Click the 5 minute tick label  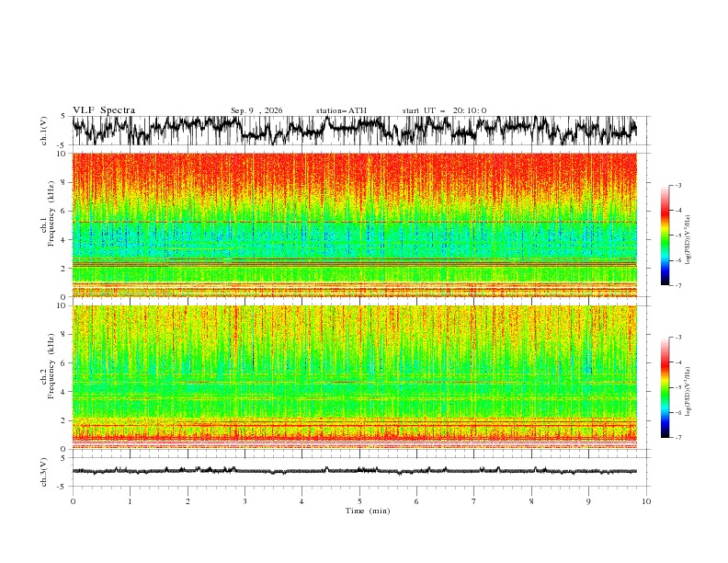pos(359,501)
